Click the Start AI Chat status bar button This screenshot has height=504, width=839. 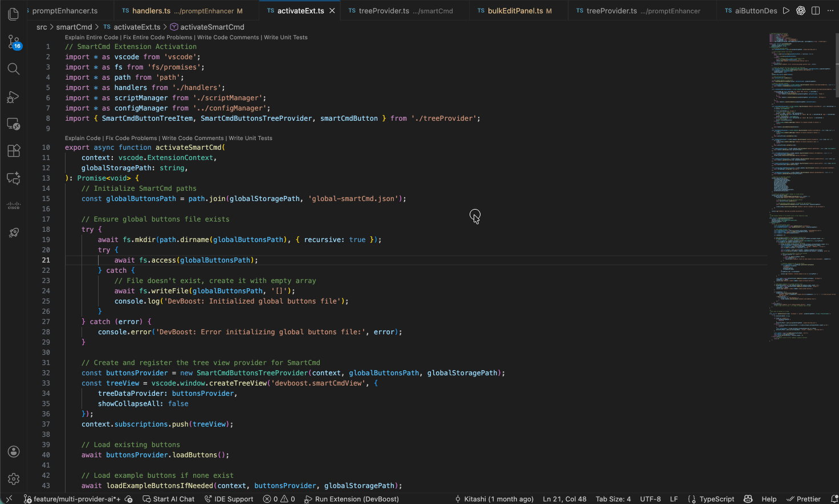[x=169, y=499]
